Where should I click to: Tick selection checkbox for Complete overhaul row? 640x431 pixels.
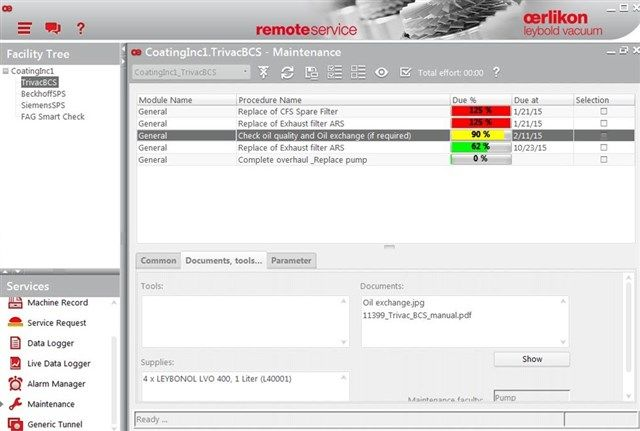604,160
